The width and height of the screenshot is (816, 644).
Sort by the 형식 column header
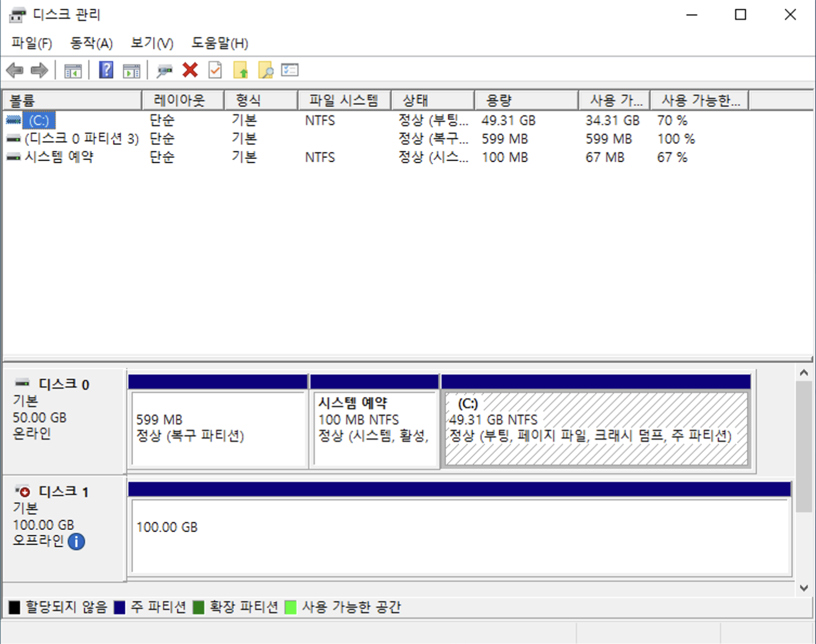[x=261, y=100]
